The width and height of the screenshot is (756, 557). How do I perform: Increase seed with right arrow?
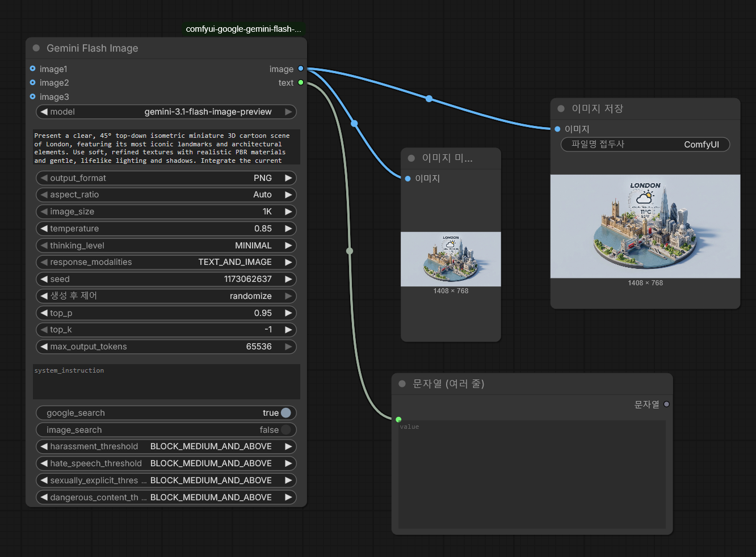[x=288, y=279]
